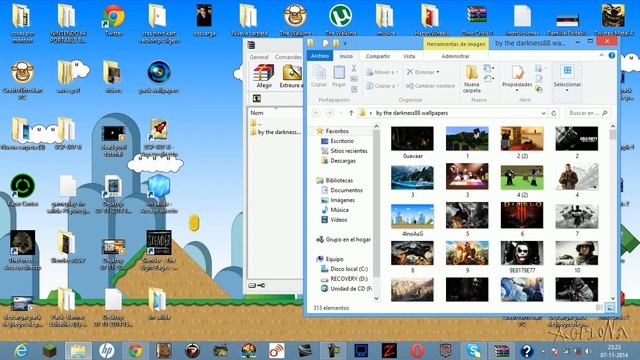Image resolution: width=640 pixels, height=360 pixels.
Task: Open the recent locations dropdown arrow
Action: (340, 113)
